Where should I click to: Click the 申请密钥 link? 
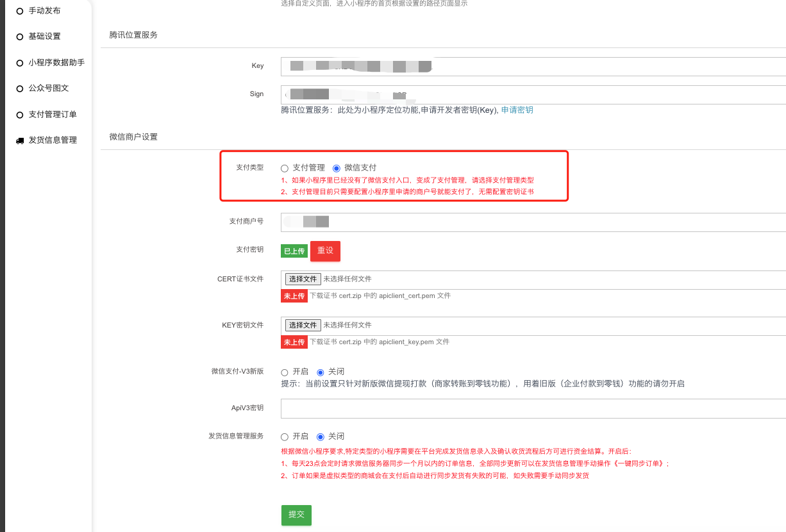pos(517,110)
